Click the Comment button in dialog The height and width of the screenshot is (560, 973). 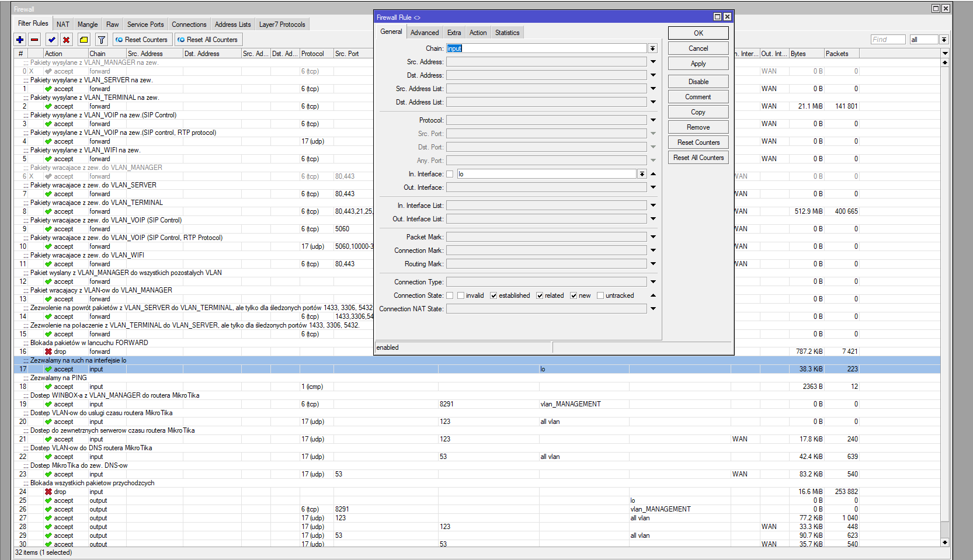coord(699,97)
